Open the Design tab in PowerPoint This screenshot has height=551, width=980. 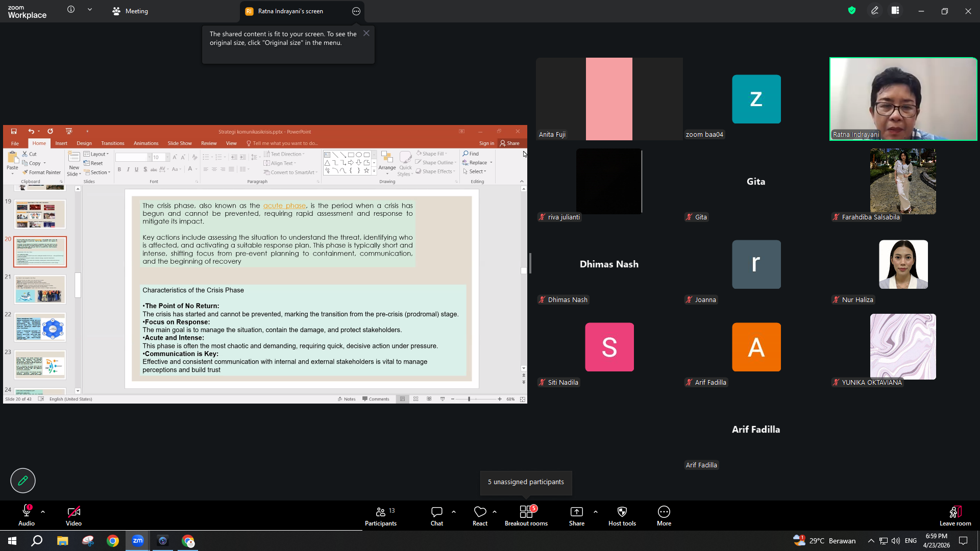[x=84, y=143]
